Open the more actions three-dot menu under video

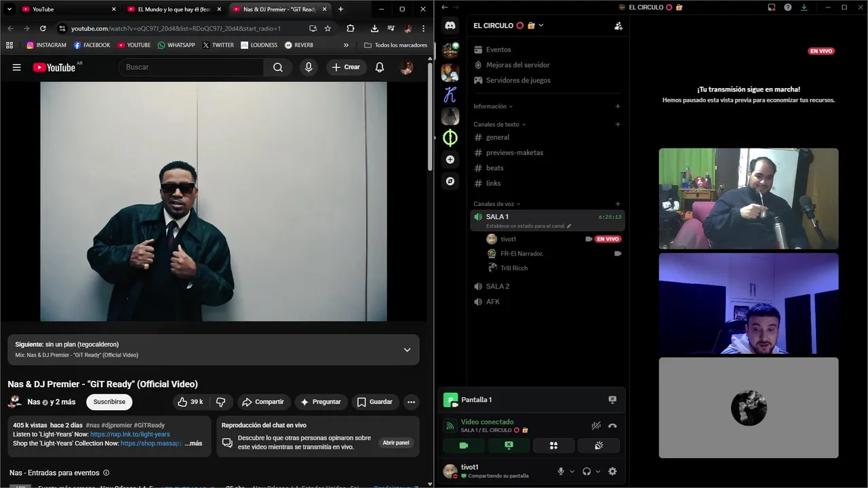(x=411, y=402)
